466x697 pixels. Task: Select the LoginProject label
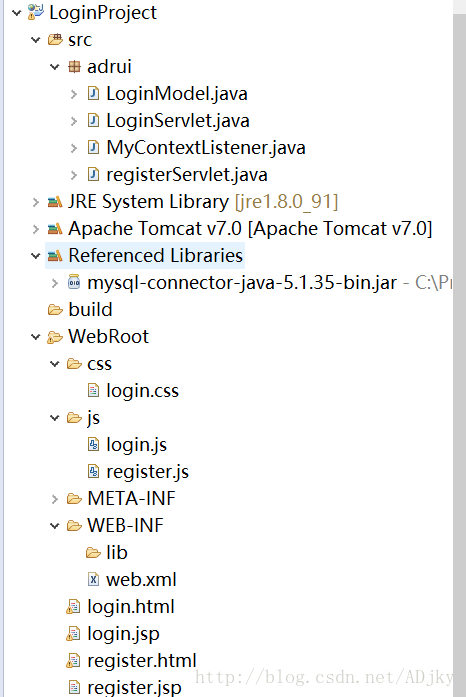click(x=103, y=12)
